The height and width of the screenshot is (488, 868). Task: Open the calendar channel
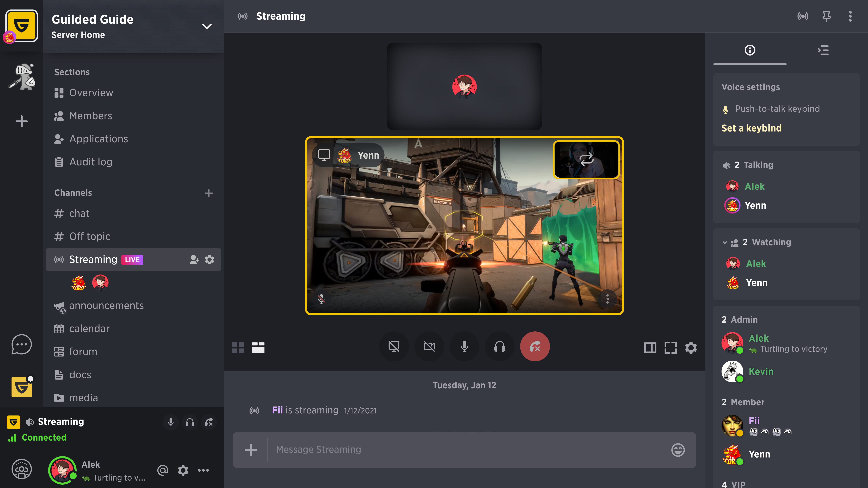[x=133, y=329]
